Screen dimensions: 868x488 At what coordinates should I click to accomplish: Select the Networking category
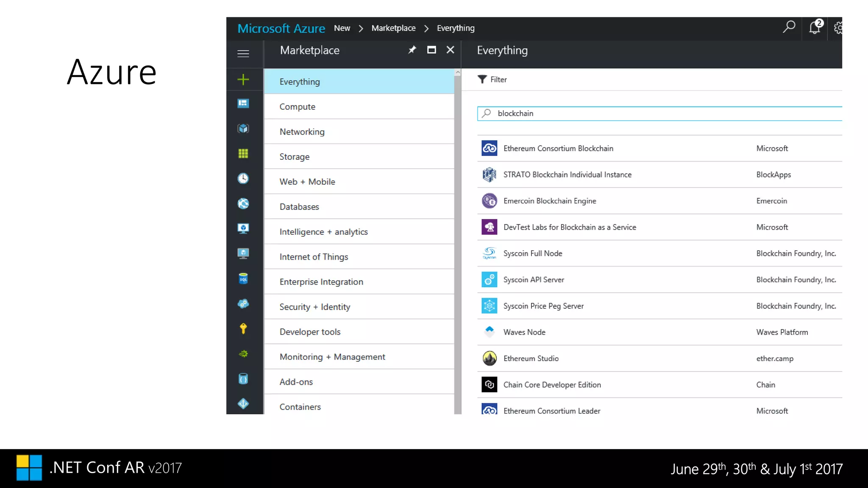[x=359, y=131]
